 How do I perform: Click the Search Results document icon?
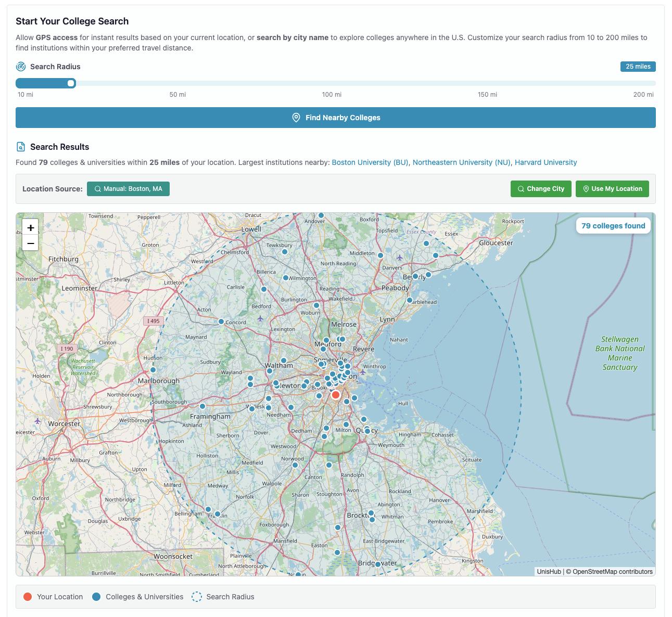tap(21, 147)
